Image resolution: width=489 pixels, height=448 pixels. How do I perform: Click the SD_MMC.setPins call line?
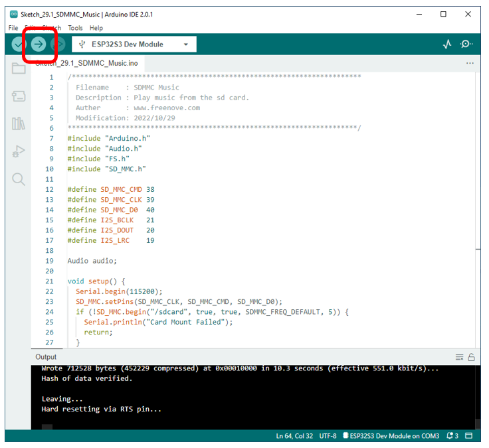pos(179,302)
